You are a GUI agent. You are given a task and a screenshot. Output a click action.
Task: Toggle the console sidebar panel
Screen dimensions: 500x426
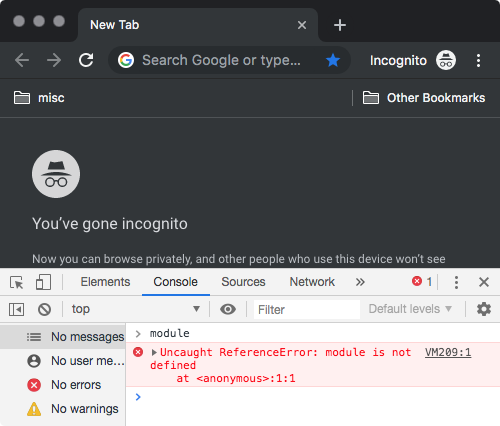pyautogui.click(x=16, y=309)
